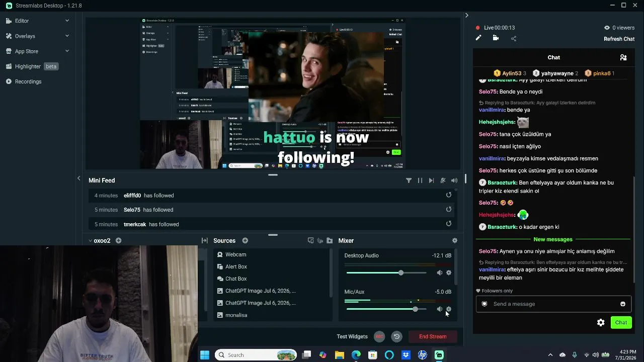Click the scene transitions icon beside Sources

[x=205, y=241]
